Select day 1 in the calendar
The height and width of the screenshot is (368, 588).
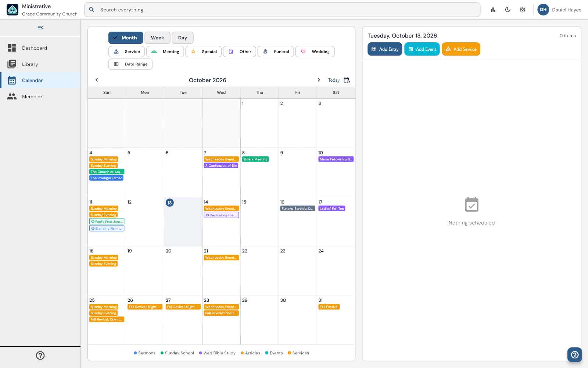tap(259, 123)
